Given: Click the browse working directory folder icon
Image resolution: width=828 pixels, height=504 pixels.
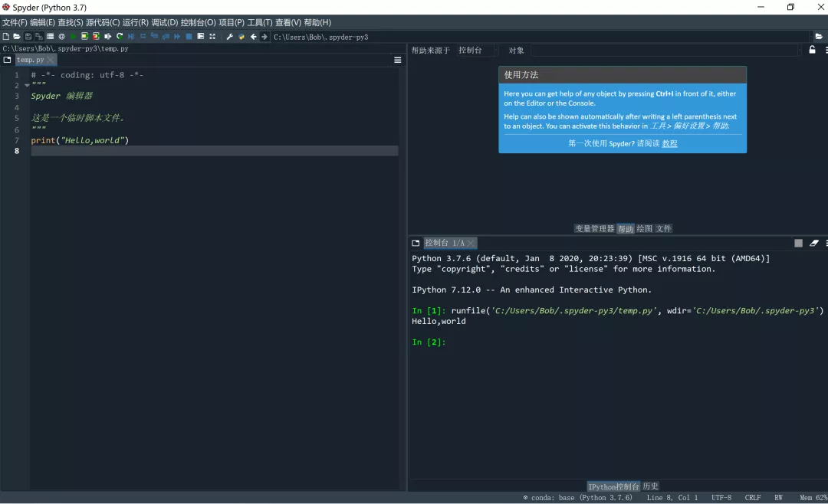Looking at the screenshot, I should click(819, 37).
